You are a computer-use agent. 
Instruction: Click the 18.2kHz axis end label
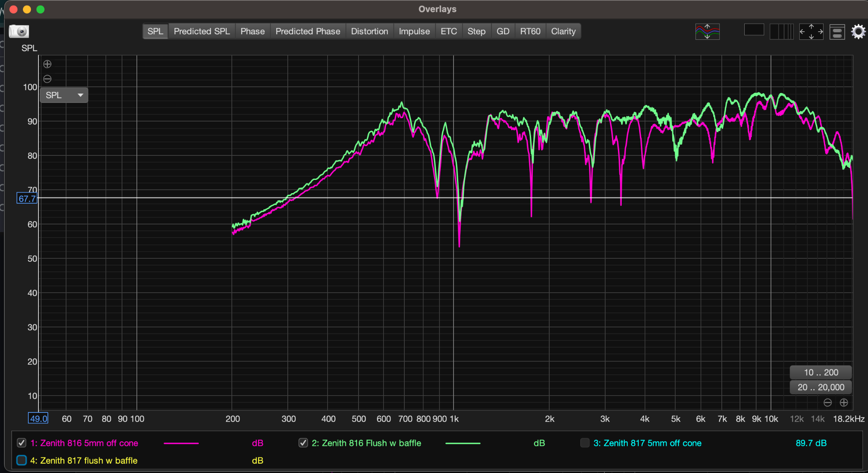click(x=849, y=419)
